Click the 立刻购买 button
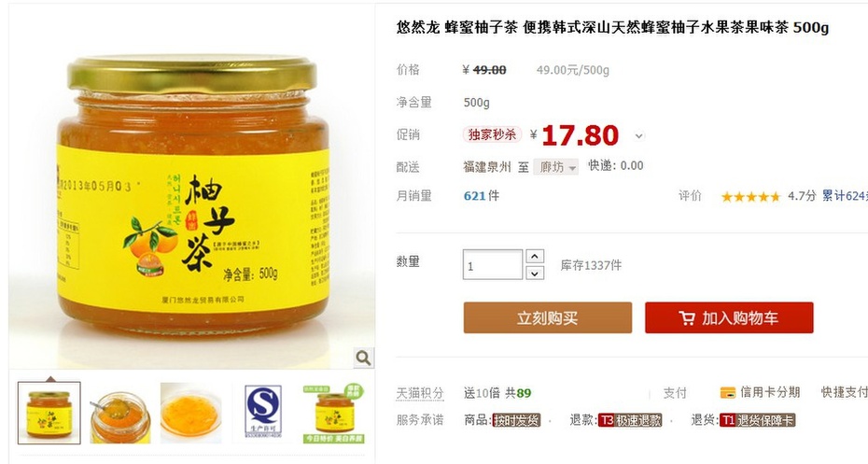Image resolution: width=868 pixels, height=464 pixels. click(x=548, y=317)
